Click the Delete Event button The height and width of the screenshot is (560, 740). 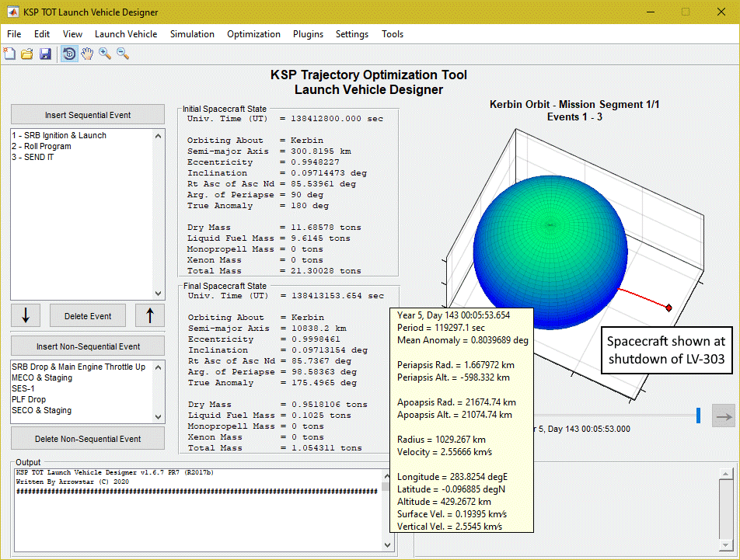[x=88, y=316]
